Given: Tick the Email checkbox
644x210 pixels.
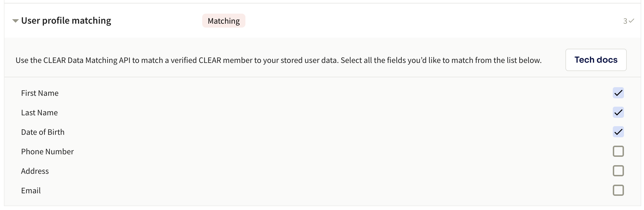Looking at the screenshot, I should 618,191.
